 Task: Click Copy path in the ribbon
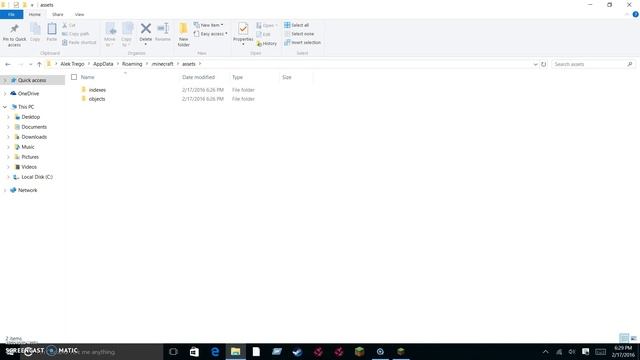76,34
